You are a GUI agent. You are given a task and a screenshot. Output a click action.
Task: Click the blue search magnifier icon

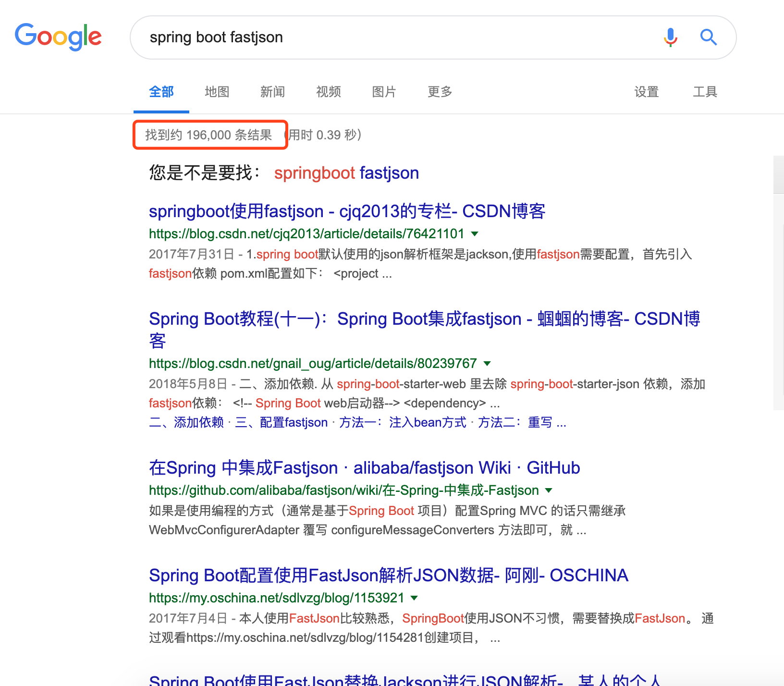(x=709, y=37)
